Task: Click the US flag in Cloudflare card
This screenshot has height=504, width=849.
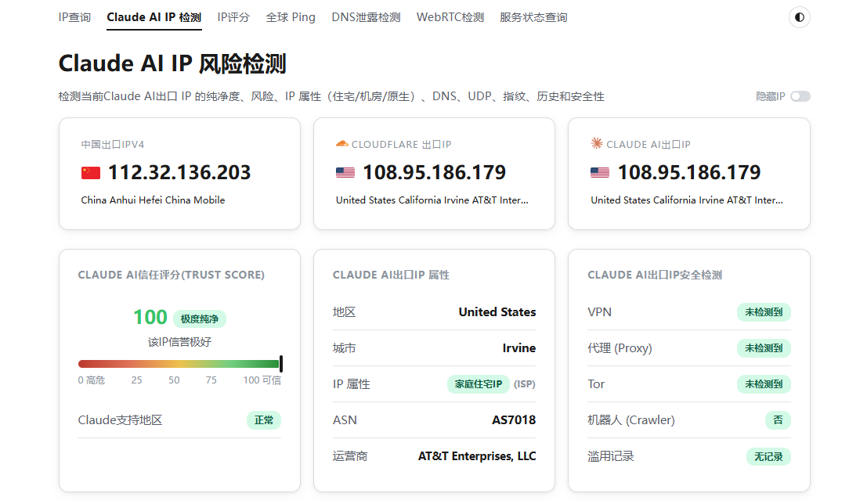Action: 345,172
